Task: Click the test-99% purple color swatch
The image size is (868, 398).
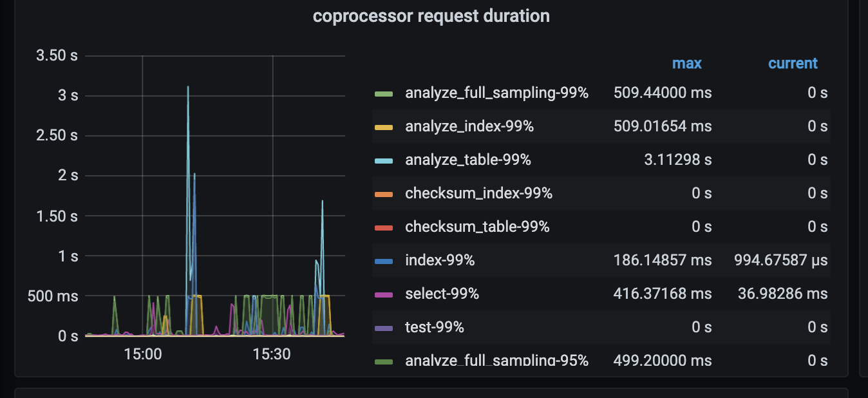Action: click(384, 328)
